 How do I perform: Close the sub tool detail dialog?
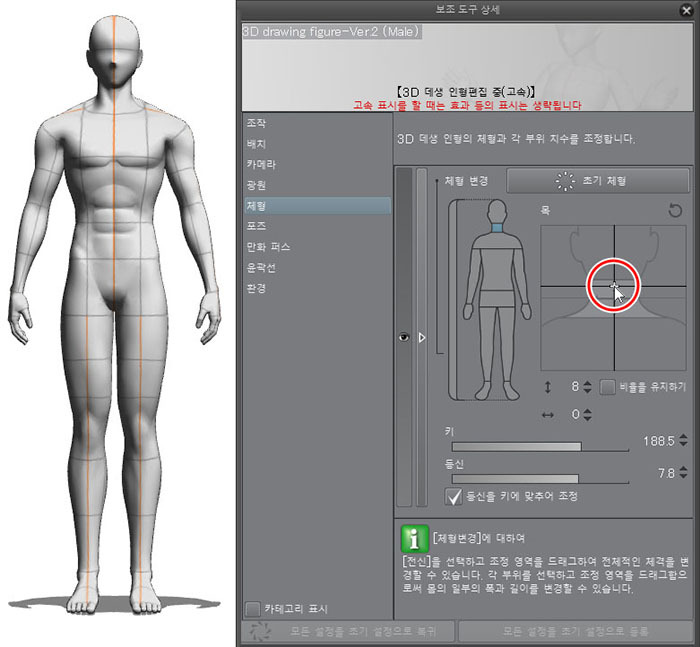687,10
